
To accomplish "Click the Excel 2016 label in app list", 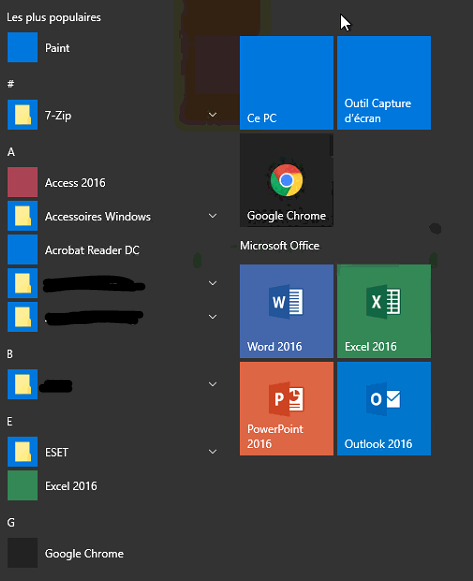I will 71,486.
